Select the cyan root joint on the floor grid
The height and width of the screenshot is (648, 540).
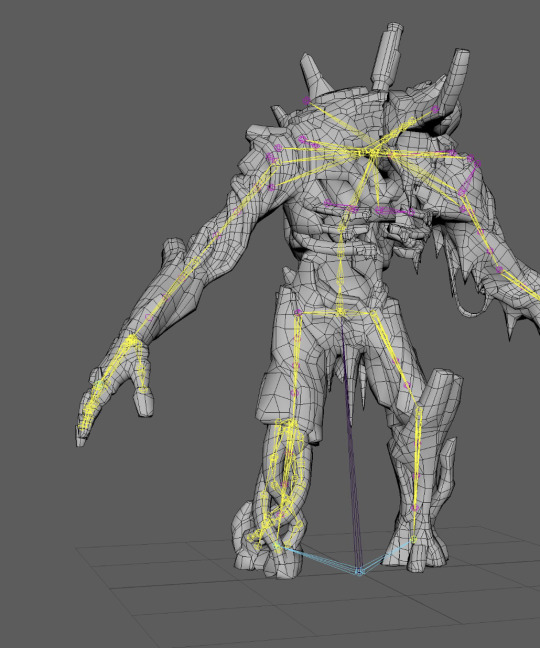tap(359, 572)
